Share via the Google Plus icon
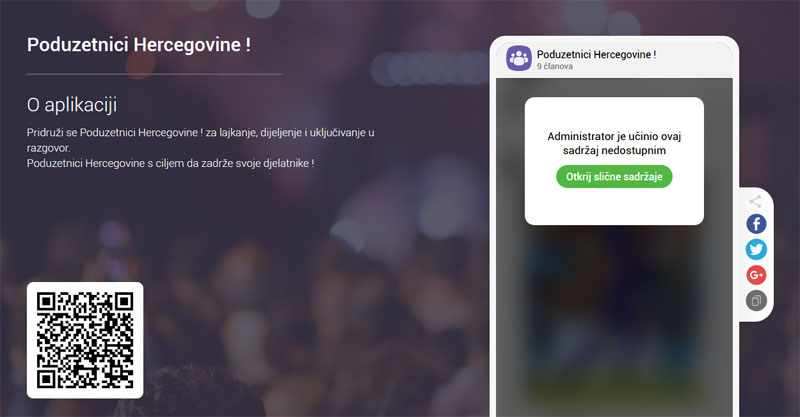The width and height of the screenshot is (800, 417). click(x=756, y=275)
